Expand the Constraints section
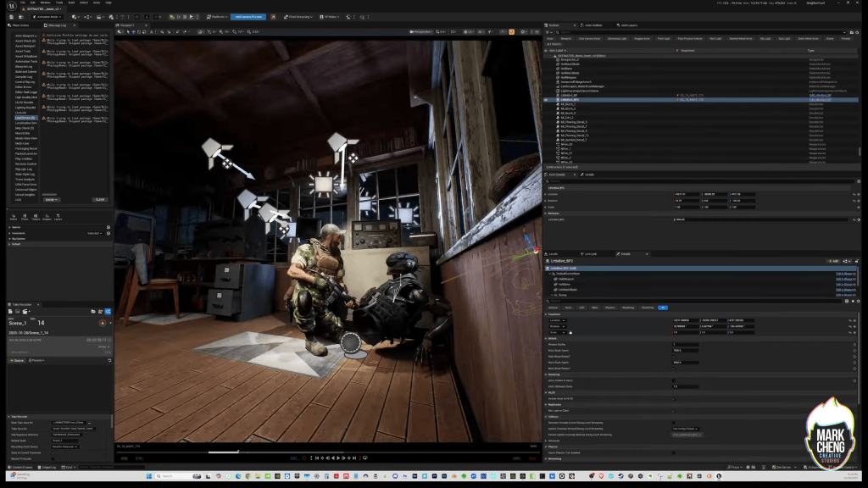Viewport: 868px width, 488px height. 10,233
